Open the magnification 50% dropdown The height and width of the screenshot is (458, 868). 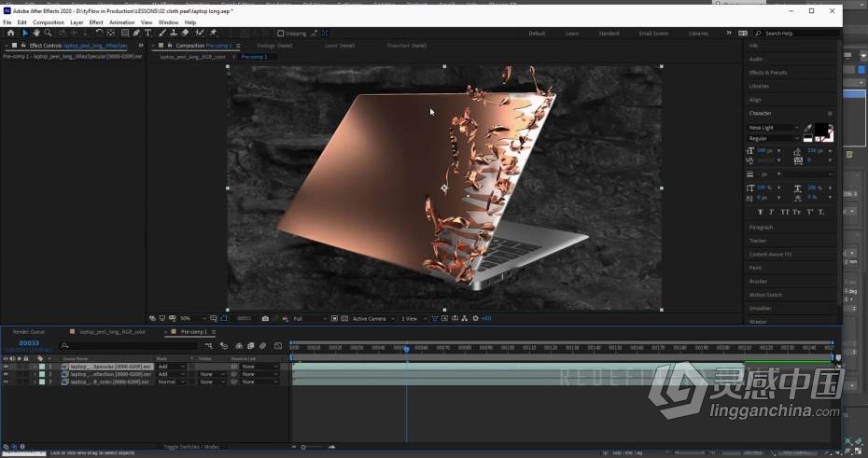point(192,319)
